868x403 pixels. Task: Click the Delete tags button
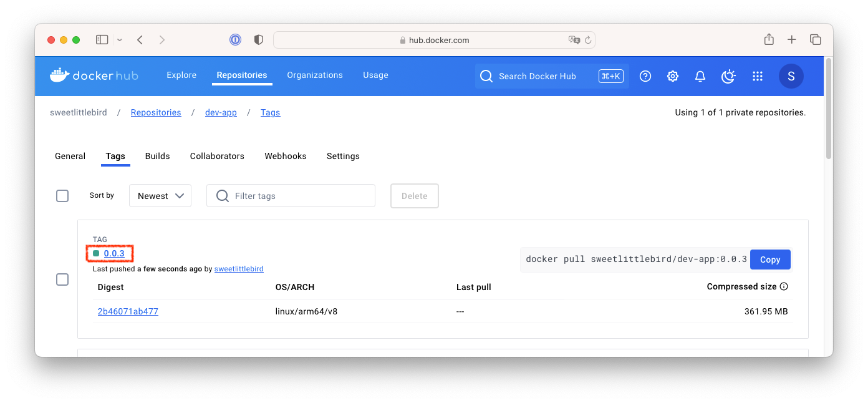[x=415, y=196]
